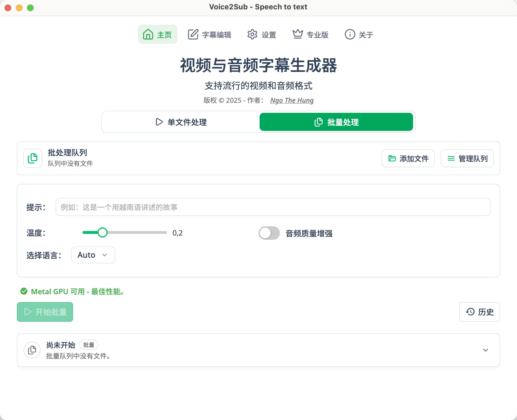Click the green full-screen window button

[30, 8]
